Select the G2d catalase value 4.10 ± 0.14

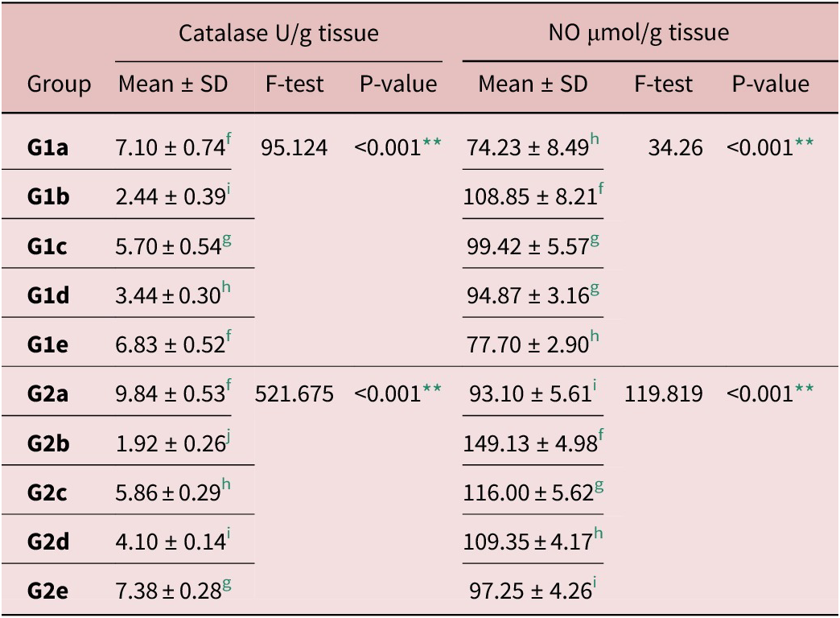point(168,542)
